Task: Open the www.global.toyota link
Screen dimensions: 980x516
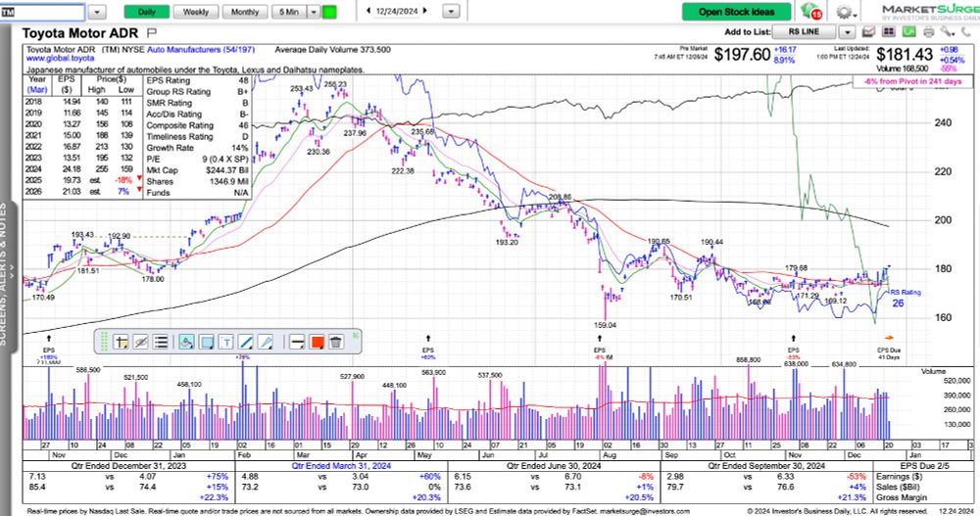Action: tap(61, 58)
